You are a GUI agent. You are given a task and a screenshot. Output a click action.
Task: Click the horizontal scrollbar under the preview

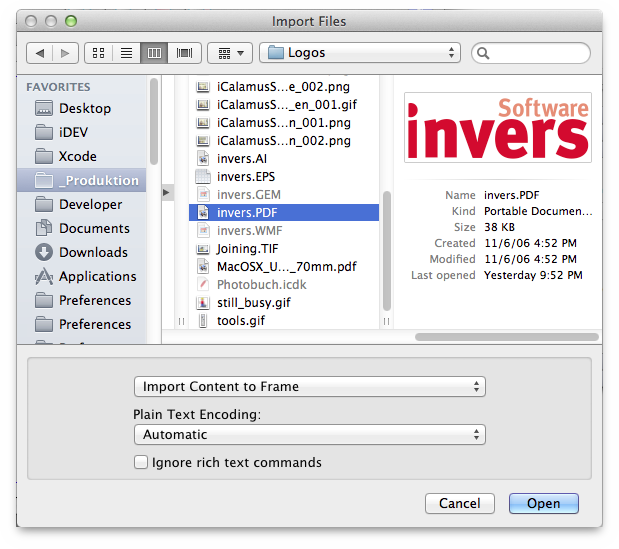point(500,337)
